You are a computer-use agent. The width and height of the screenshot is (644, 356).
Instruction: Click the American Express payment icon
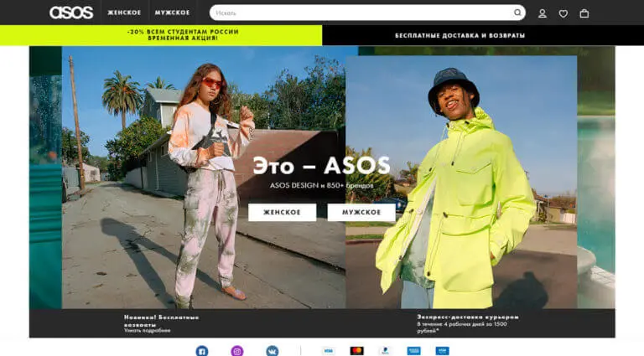coord(414,351)
